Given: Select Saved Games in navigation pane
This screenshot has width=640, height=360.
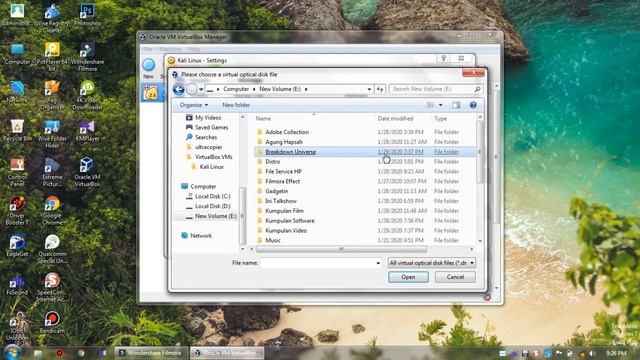Looking at the screenshot, I should [207, 127].
